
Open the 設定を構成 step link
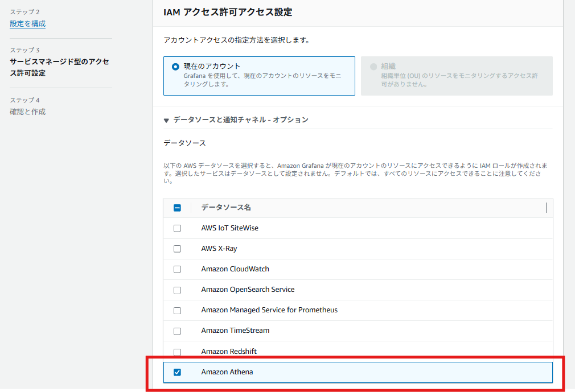(27, 24)
